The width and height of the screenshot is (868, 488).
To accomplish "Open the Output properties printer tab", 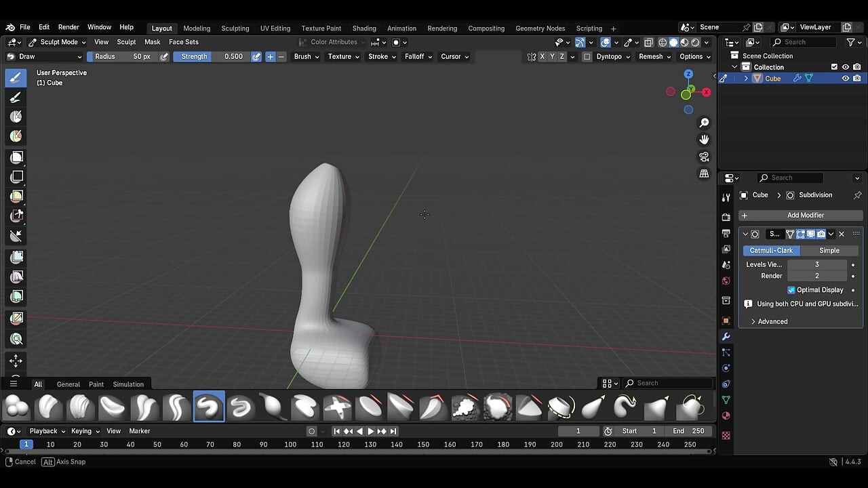I will tap(726, 233).
